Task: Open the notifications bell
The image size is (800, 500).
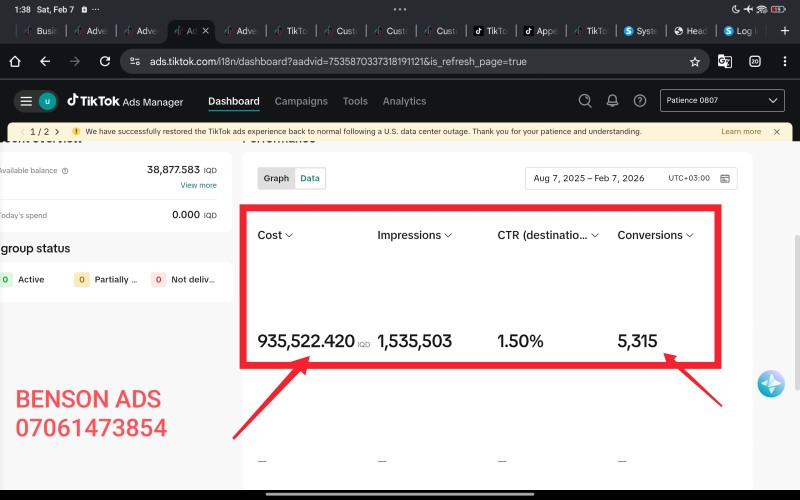Action: pos(612,101)
